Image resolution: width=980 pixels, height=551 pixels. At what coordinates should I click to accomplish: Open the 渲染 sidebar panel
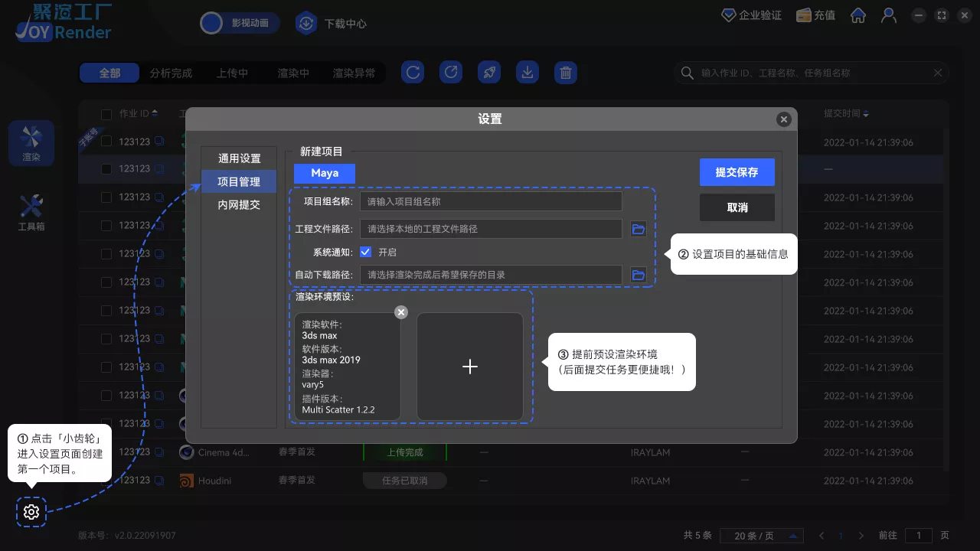coord(31,143)
